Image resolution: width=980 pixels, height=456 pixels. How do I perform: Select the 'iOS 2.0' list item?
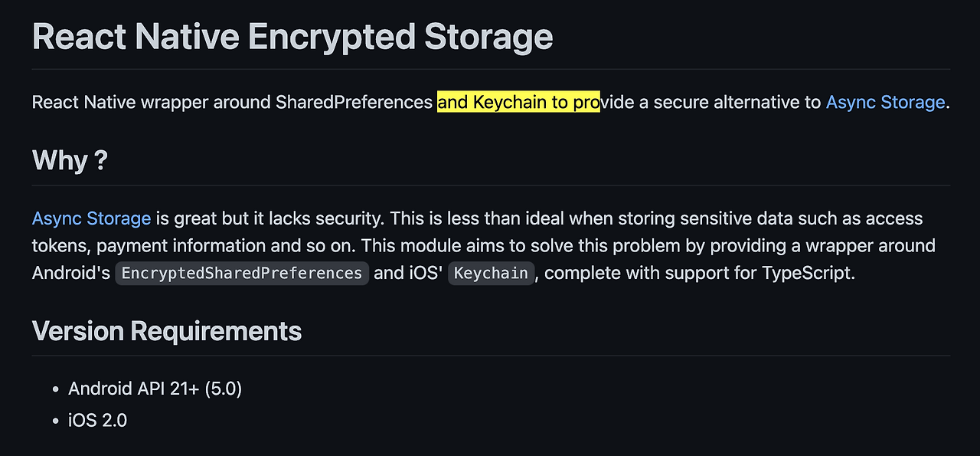98,420
